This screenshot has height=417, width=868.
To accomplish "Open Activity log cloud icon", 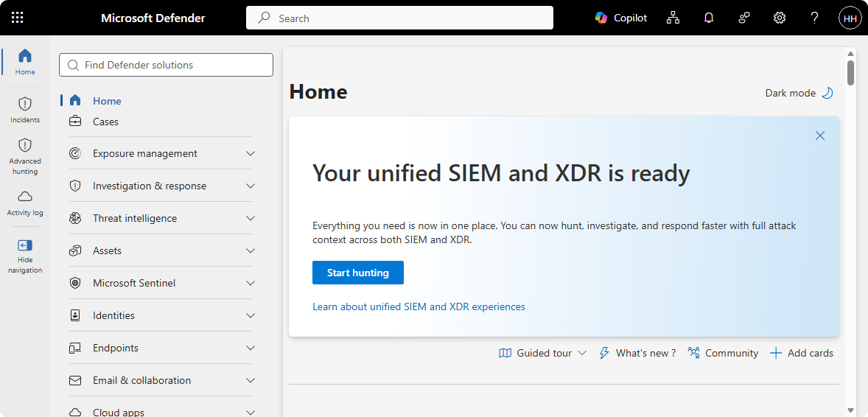I will [25, 197].
